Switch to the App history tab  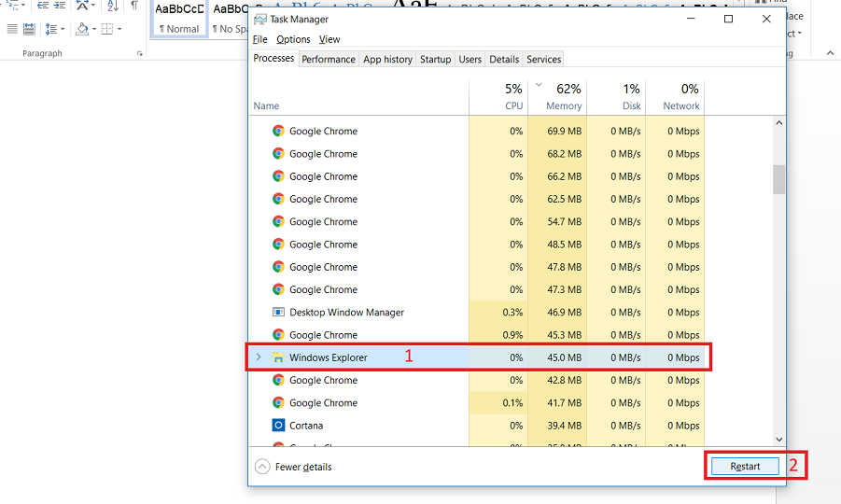(x=387, y=60)
